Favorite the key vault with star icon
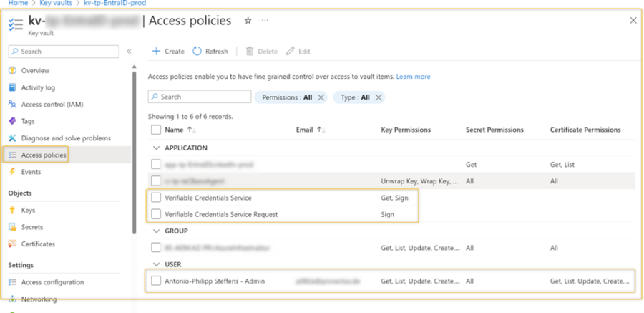 248,21
